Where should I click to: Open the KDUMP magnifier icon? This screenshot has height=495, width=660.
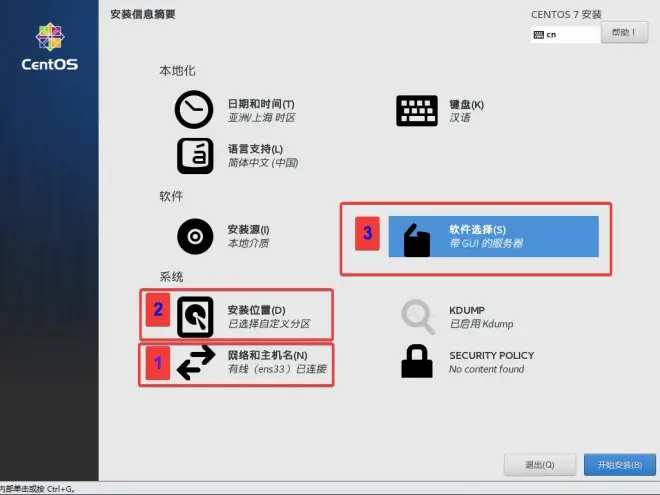click(x=418, y=317)
